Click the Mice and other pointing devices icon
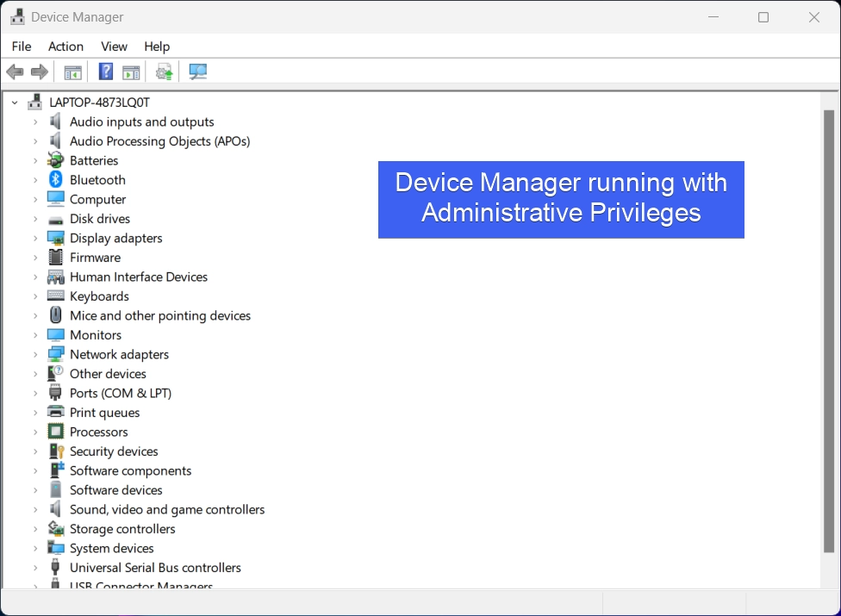Viewport: 841px width, 616px height. pyautogui.click(x=55, y=314)
